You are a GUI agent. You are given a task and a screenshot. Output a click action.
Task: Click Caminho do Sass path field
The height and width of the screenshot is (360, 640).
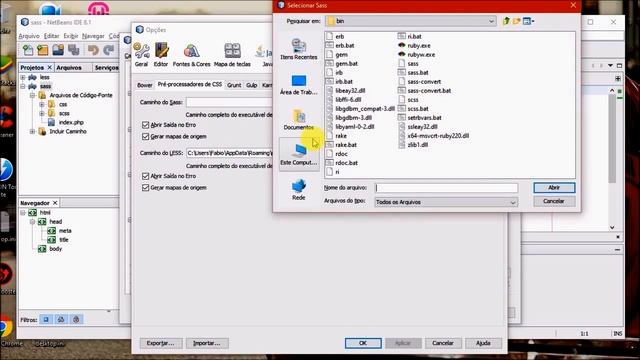click(x=229, y=102)
